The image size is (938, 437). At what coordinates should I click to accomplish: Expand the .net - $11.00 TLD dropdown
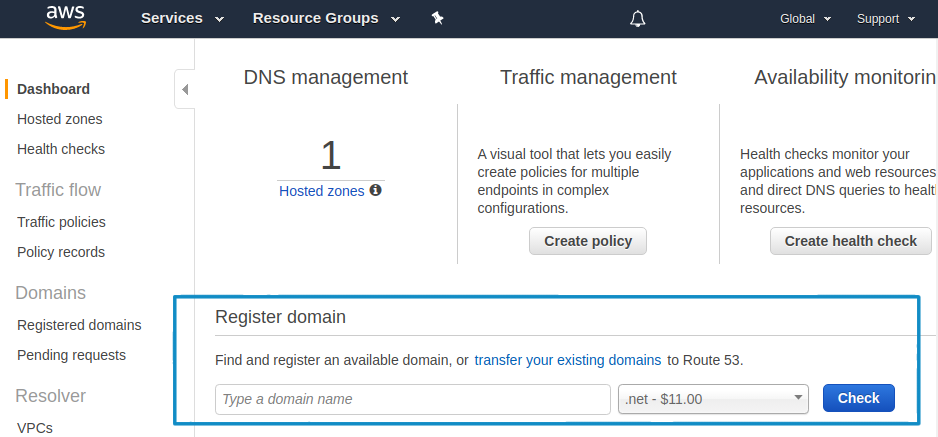tap(713, 399)
